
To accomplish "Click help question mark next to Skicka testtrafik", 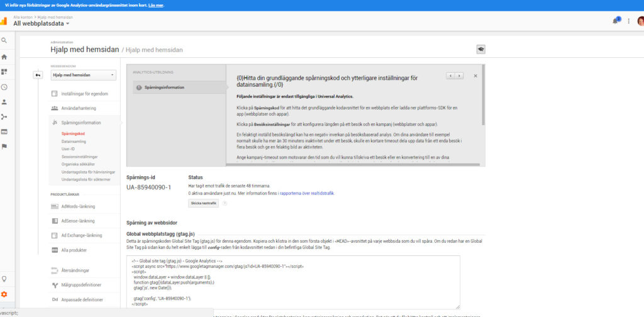I will tap(225, 203).
